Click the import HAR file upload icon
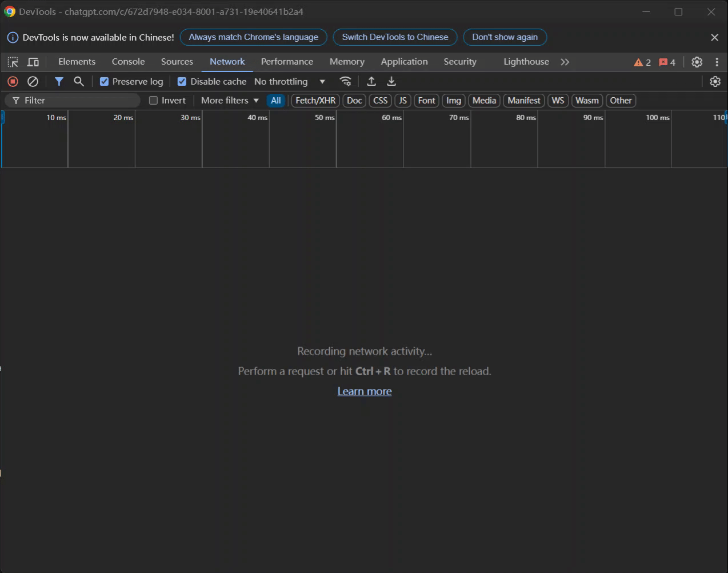Viewport: 728px width, 573px height. coord(371,81)
